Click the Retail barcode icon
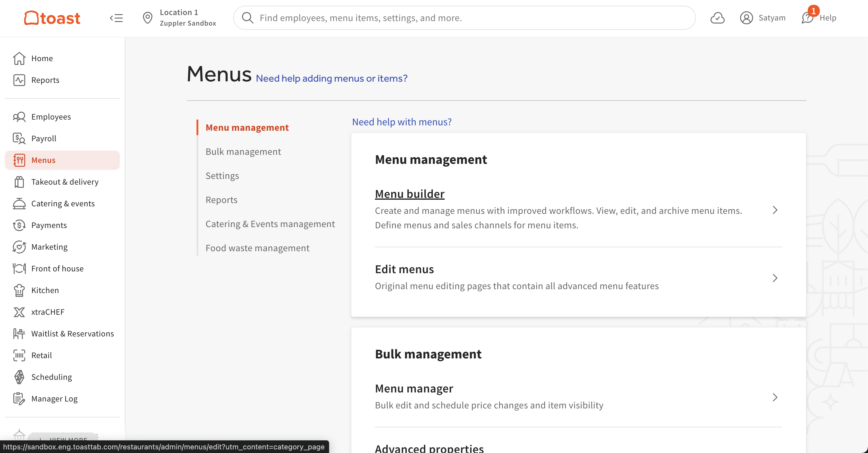Image resolution: width=868 pixels, height=453 pixels. pyautogui.click(x=19, y=355)
